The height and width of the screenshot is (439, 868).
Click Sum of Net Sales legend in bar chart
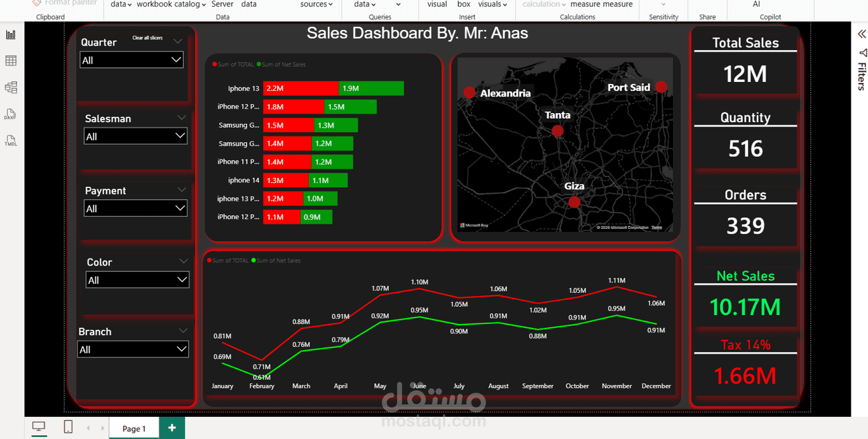point(281,65)
